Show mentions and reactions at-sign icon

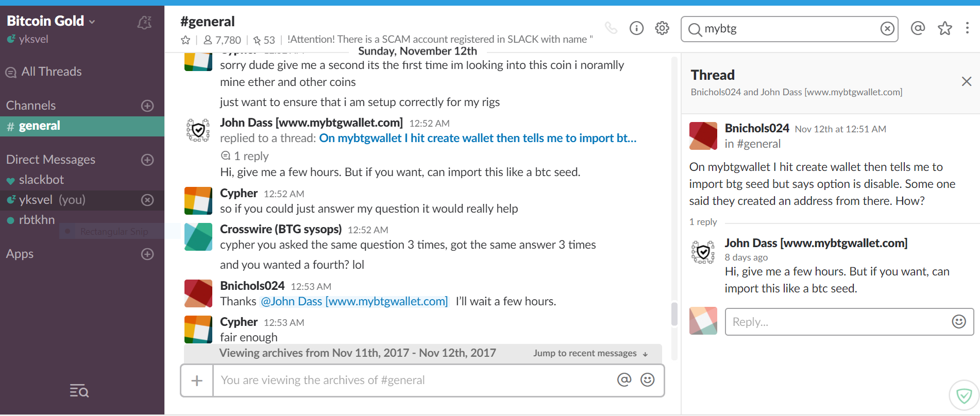(x=918, y=28)
